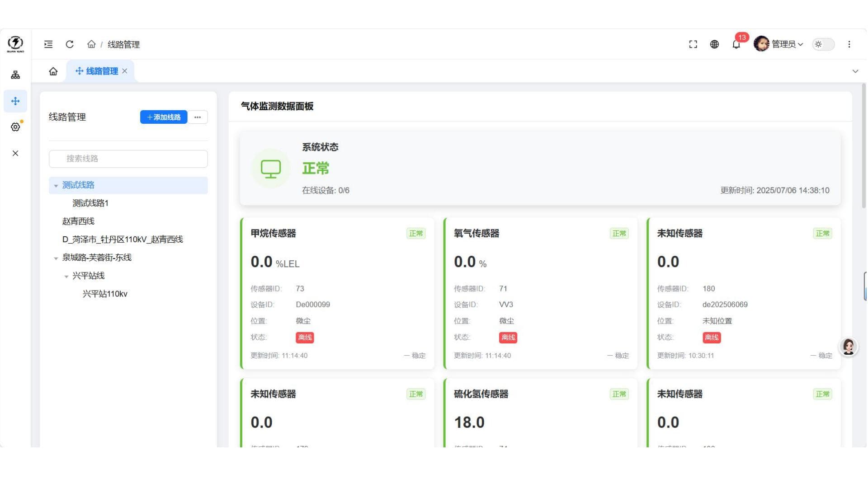This screenshot has width=868, height=488.
Task: Open the ellipsis menu beside 添加线路
Action: [198, 117]
